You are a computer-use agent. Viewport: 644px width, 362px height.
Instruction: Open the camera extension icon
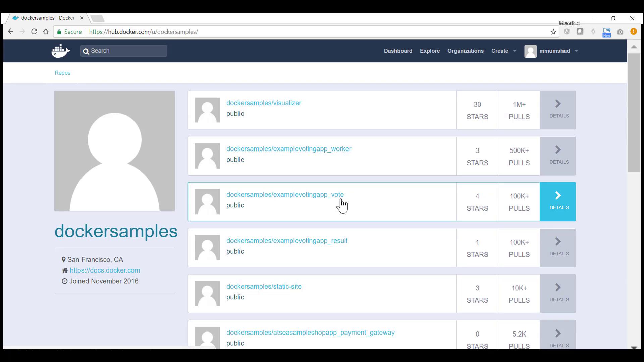coord(620,32)
